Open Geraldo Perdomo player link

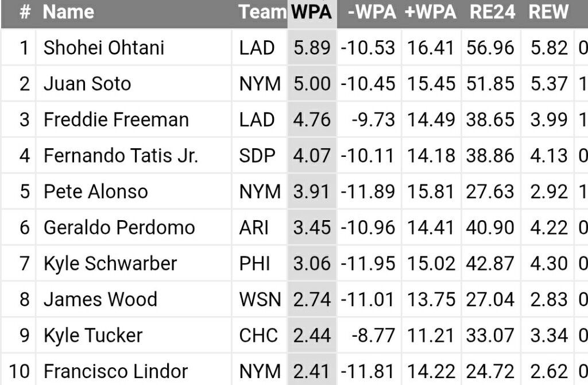pyautogui.click(x=119, y=228)
